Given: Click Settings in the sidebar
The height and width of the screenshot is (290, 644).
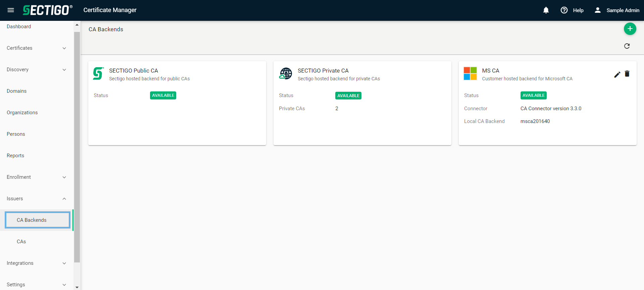Looking at the screenshot, I should click(x=16, y=285).
